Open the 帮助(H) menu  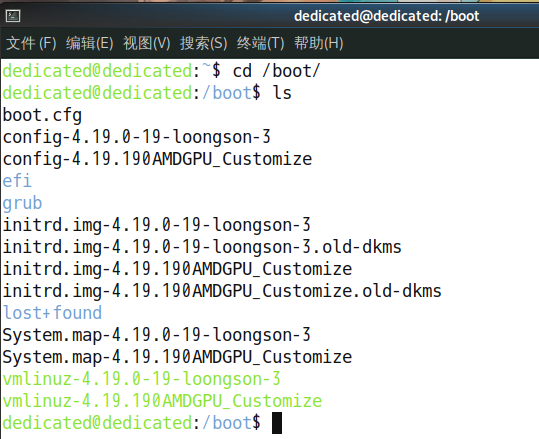point(319,43)
